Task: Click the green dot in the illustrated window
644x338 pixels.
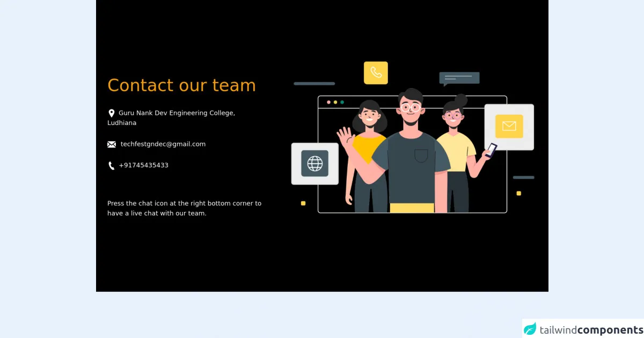Action: tap(342, 102)
